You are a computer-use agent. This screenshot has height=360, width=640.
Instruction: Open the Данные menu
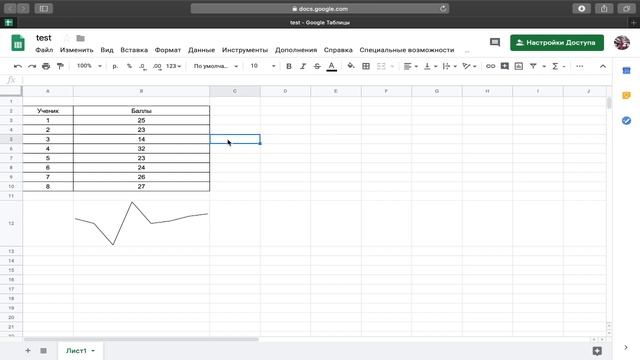tap(201, 50)
